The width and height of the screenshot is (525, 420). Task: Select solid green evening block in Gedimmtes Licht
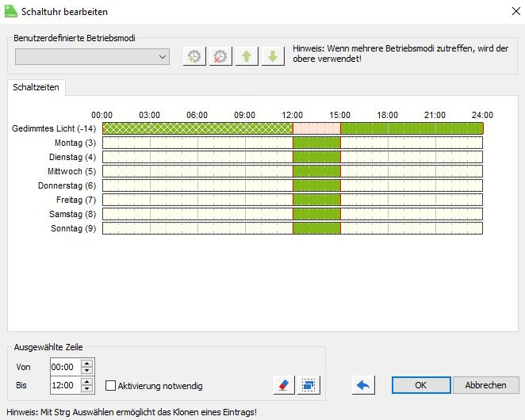[x=412, y=128]
